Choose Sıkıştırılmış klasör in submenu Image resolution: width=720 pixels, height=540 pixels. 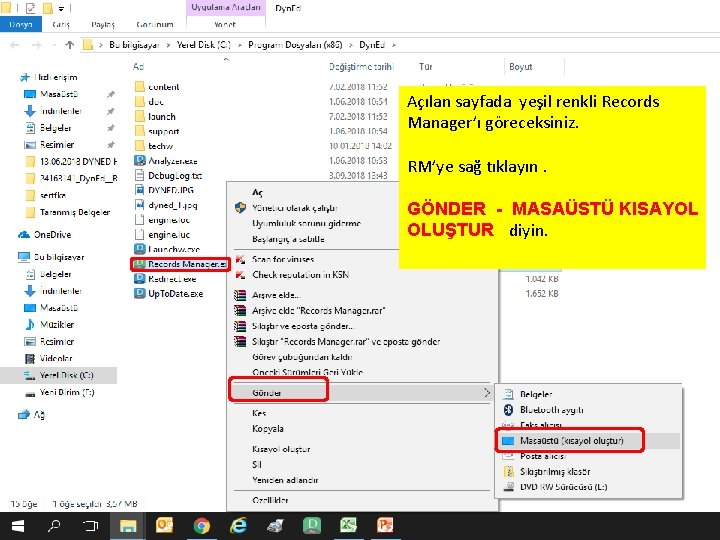click(x=555, y=472)
